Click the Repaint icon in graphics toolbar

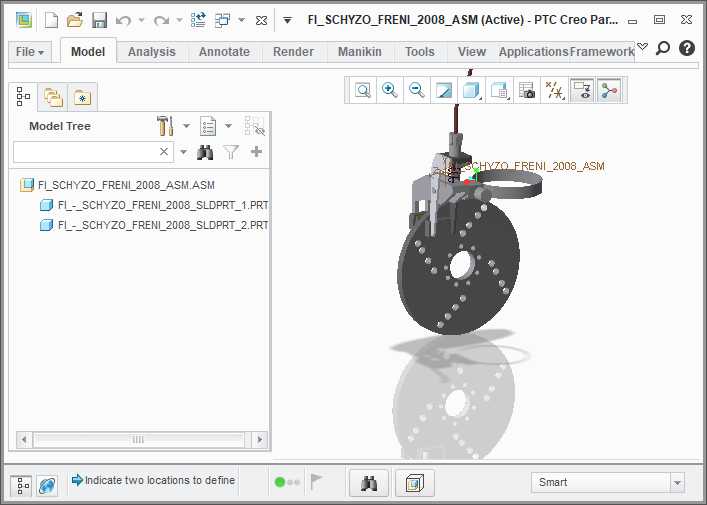coord(444,90)
